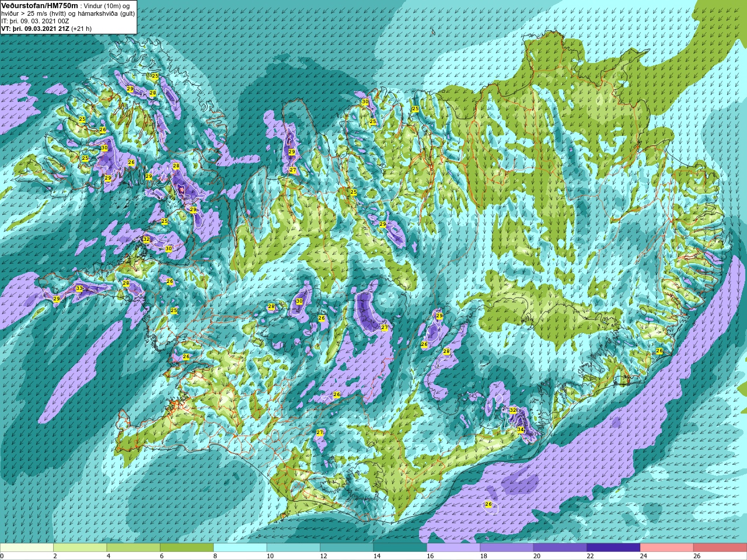Click the dark indigo 22–24 m/s legend swatch
The height and width of the screenshot is (560, 747).
click(613, 548)
